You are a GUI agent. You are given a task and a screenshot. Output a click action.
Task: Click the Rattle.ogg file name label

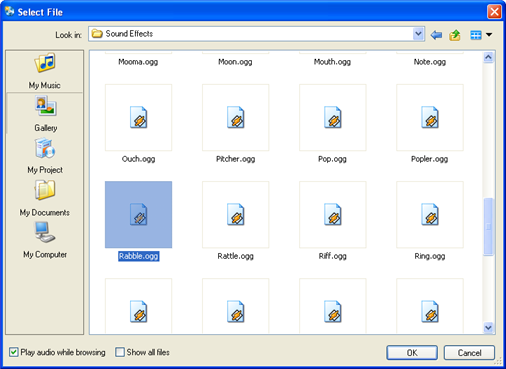coord(235,256)
